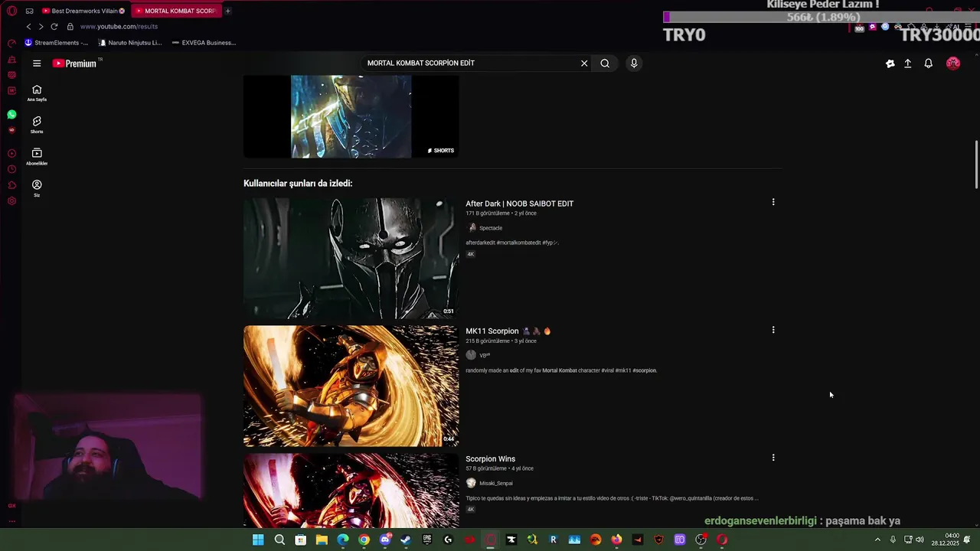Show hidden system tray icons chevron
Screen dimensions: 980x551
click(877, 540)
